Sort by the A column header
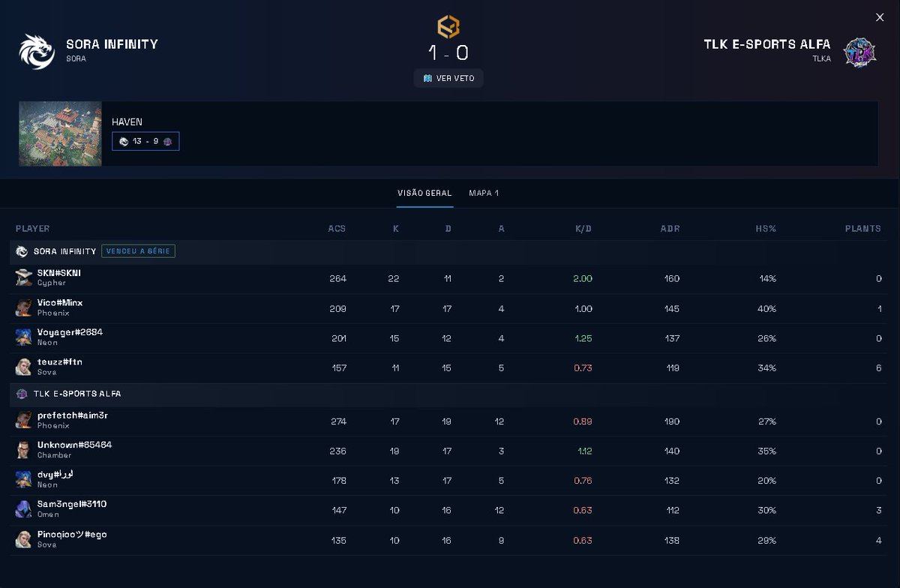The image size is (900, 588). pos(501,229)
